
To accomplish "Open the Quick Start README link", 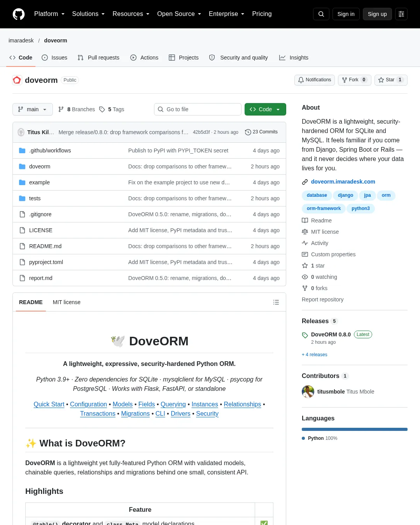I will coord(49,404).
